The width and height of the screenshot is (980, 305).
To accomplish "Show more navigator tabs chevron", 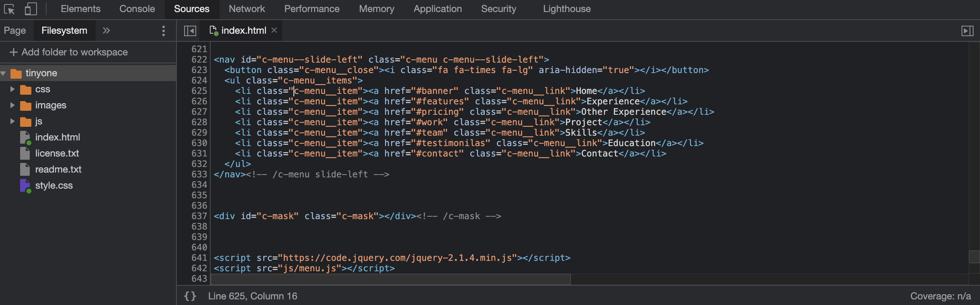I will (106, 31).
